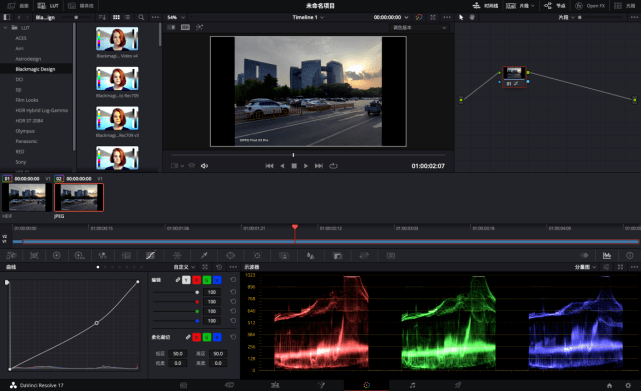Select the JPEG clip thumbnail
Viewport: 641px width, 391px height.
tap(79, 198)
